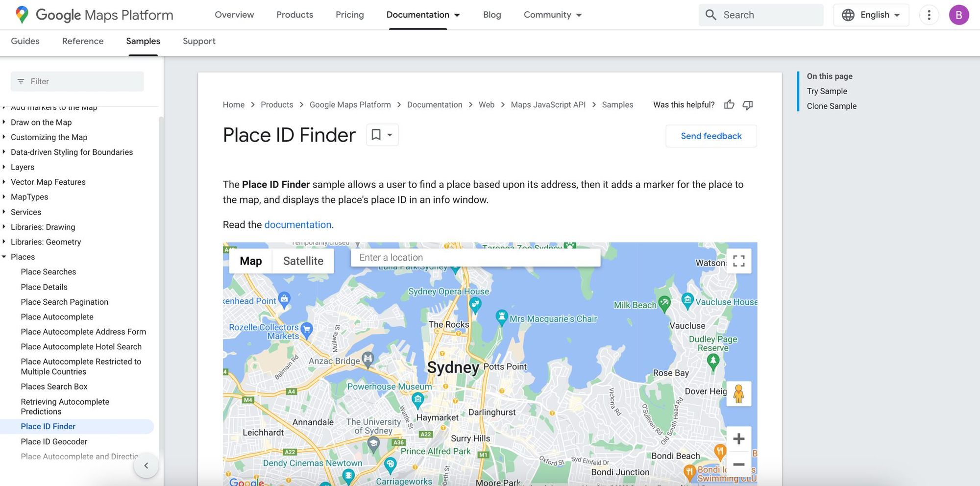
Task: Expand the Services section
Action: 26,212
